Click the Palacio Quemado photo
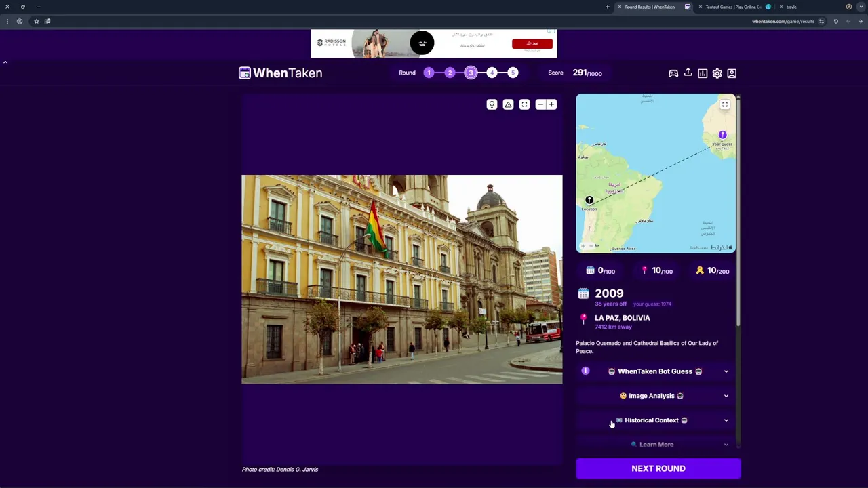The image size is (868, 488). click(402, 279)
